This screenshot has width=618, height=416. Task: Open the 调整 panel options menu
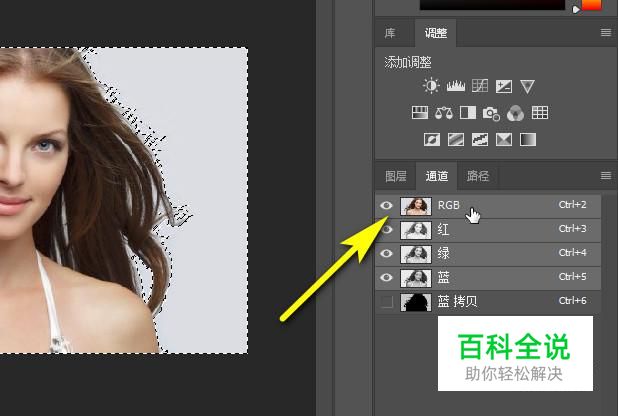[x=606, y=32]
